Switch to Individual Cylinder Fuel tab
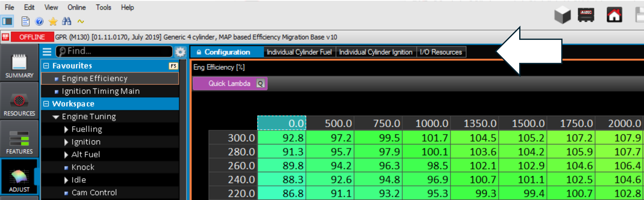Screen dimensions: 644x200 tap(299, 52)
